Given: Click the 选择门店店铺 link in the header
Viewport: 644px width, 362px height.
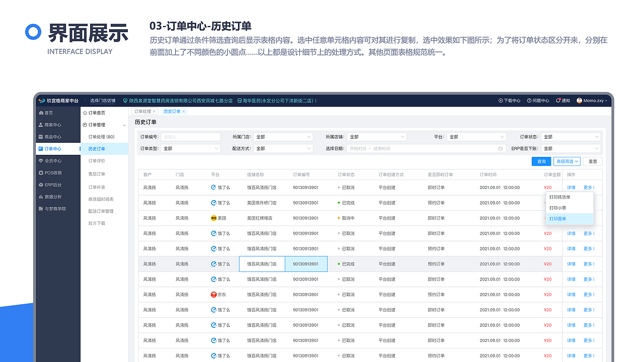Looking at the screenshot, I should tap(103, 101).
